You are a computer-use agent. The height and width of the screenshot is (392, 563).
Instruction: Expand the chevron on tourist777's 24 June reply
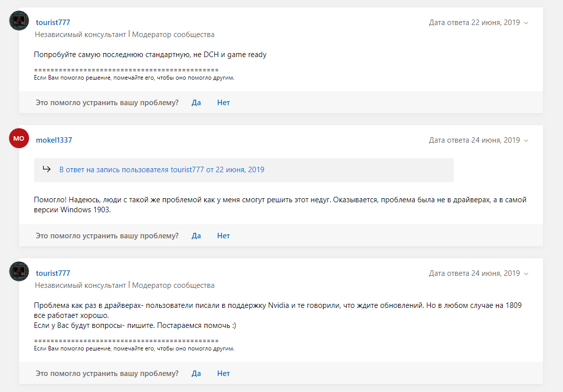tap(526, 274)
